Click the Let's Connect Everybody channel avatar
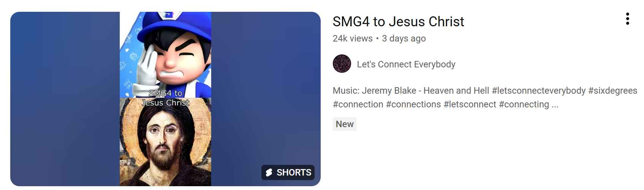Viewport: 644px width, 190px height. [342, 64]
